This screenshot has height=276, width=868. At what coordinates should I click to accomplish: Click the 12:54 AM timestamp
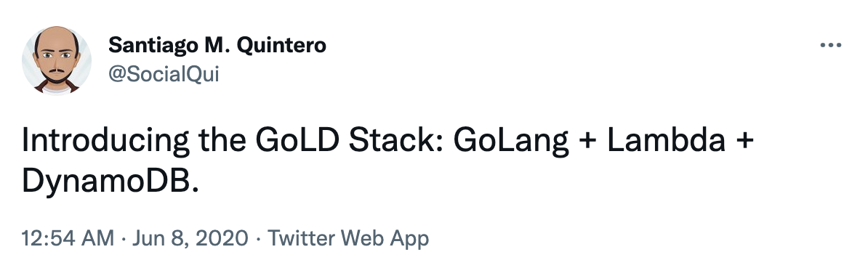(x=68, y=238)
